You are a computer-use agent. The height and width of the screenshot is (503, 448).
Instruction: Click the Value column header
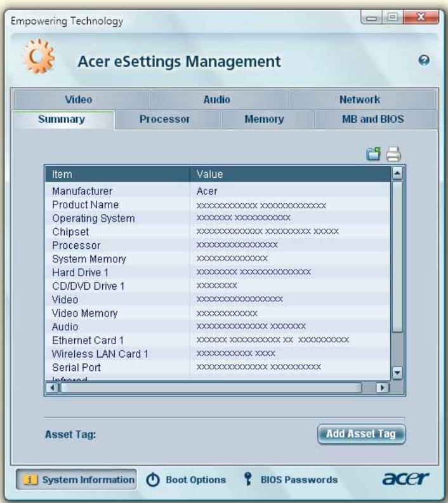tap(291, 174)
